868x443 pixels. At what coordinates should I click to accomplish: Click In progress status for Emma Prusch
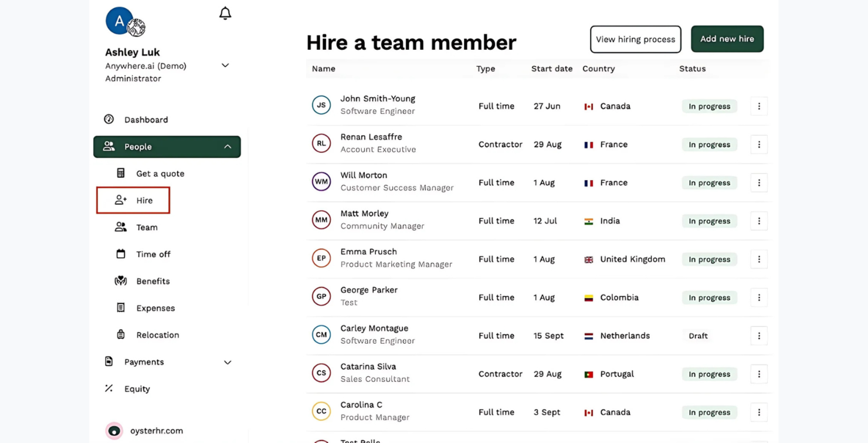pos(710,259)
